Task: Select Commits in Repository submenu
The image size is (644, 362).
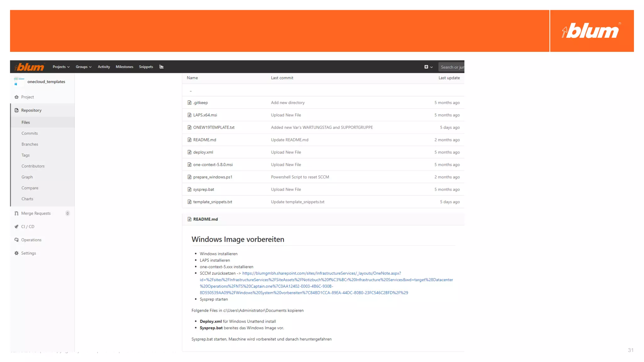Action: click(x=30, y=133)
